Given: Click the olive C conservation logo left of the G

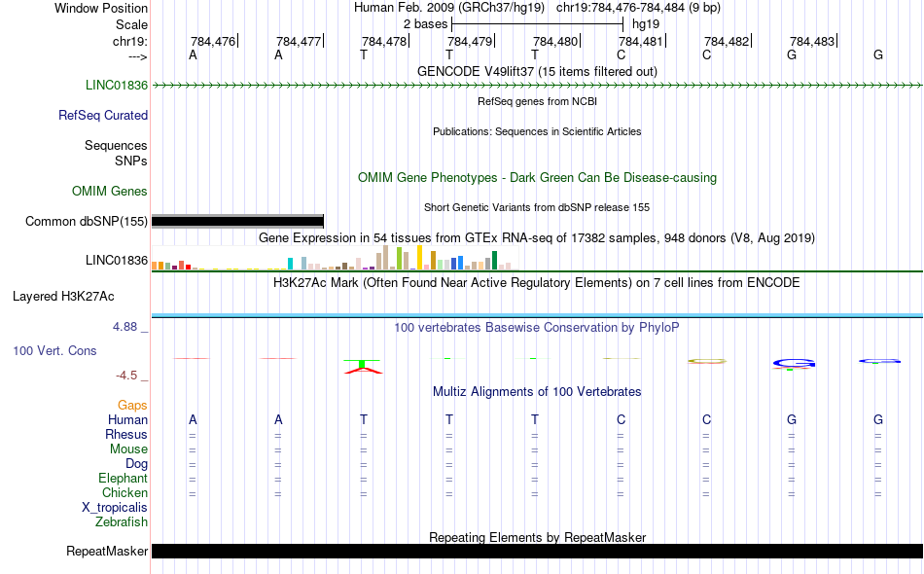Looking at the screenshot, I should [706, 361].
